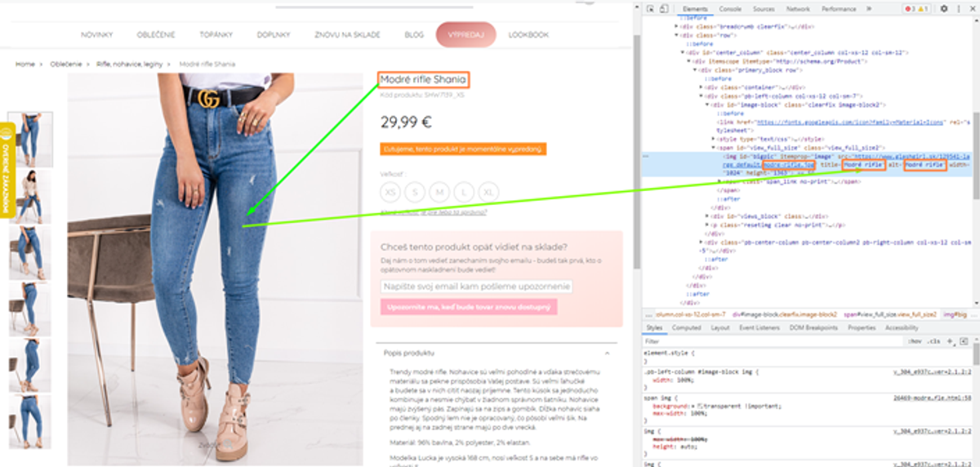Add a new style rule plus icon
980x467 pixels.
950,341
